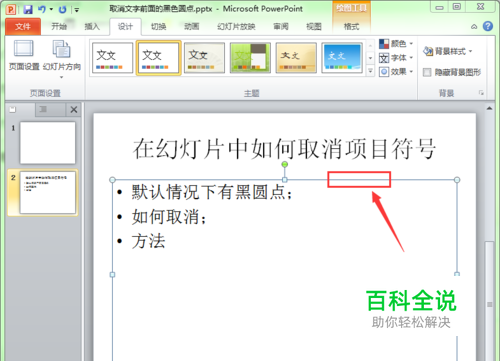
Task: Close the slide thumbnail pane
Action: tap(74, 109)
